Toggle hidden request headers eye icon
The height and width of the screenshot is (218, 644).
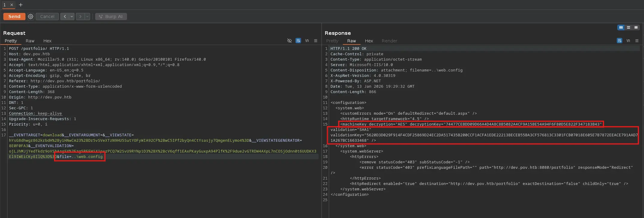coord(289,41)
